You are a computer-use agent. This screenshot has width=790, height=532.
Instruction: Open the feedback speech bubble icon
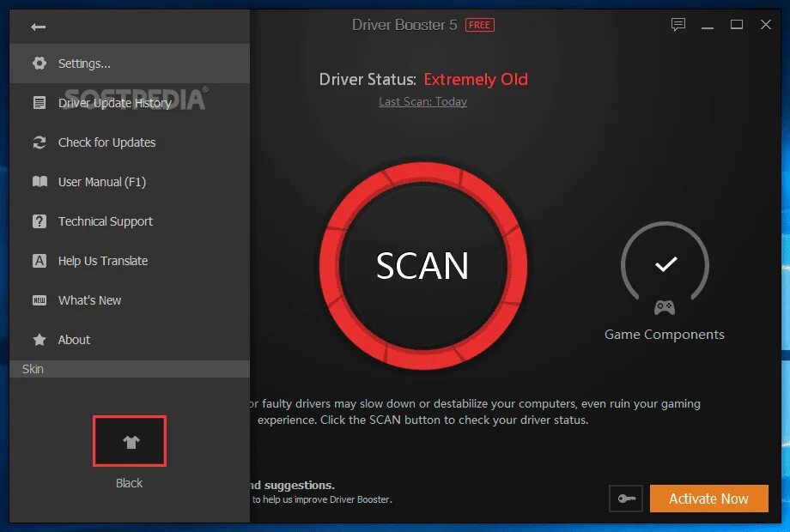point(678,25)
